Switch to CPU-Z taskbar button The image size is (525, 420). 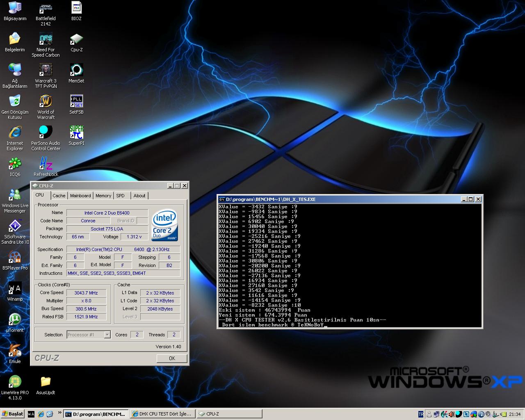pyautogui.click(x=229, y=414)
